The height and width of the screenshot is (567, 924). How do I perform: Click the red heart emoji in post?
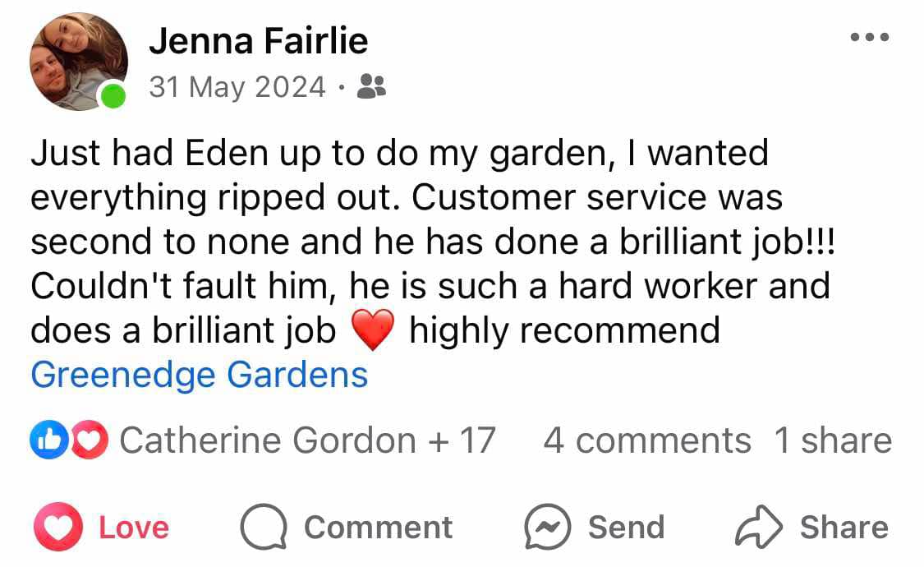(372, 330)
